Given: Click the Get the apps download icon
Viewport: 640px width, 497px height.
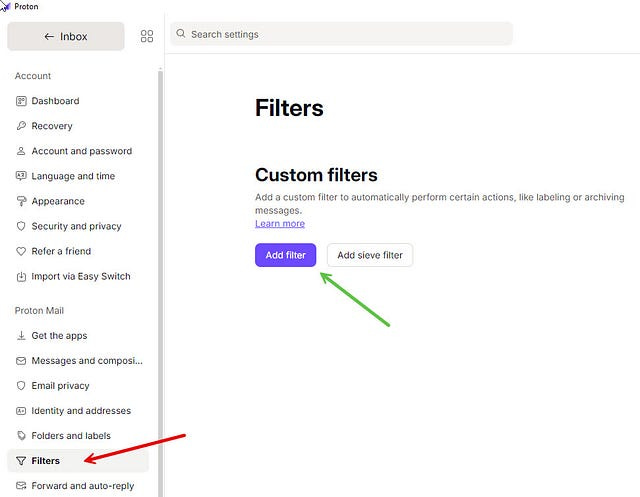Looking at the screenshot, I should pos(21,336).
